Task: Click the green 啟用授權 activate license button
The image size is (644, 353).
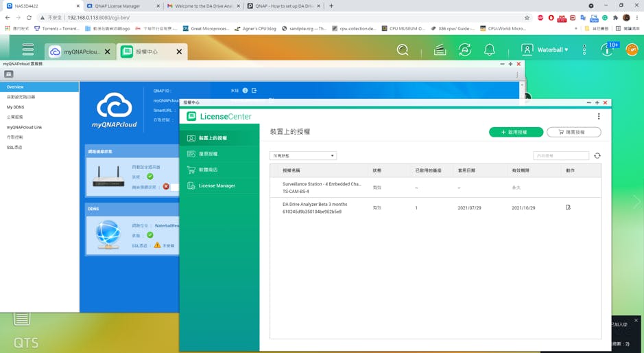Action: click(x=516, y=132)
